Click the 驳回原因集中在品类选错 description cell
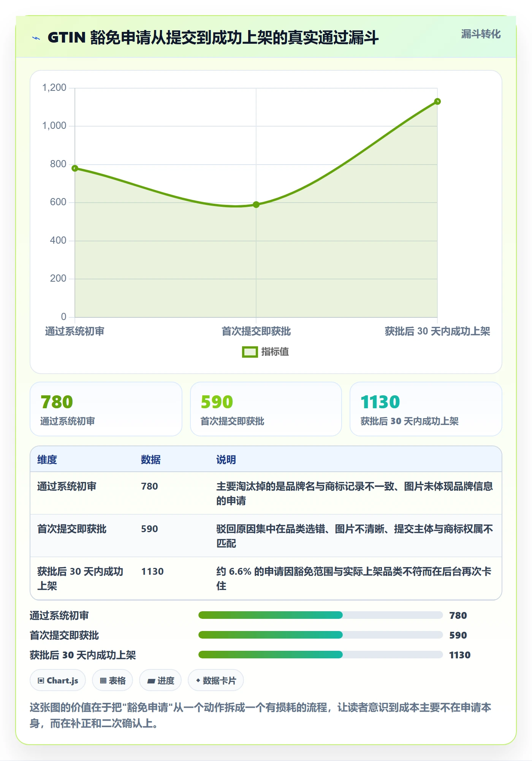Screen dimensions: 532x761 tap(355, 536)
